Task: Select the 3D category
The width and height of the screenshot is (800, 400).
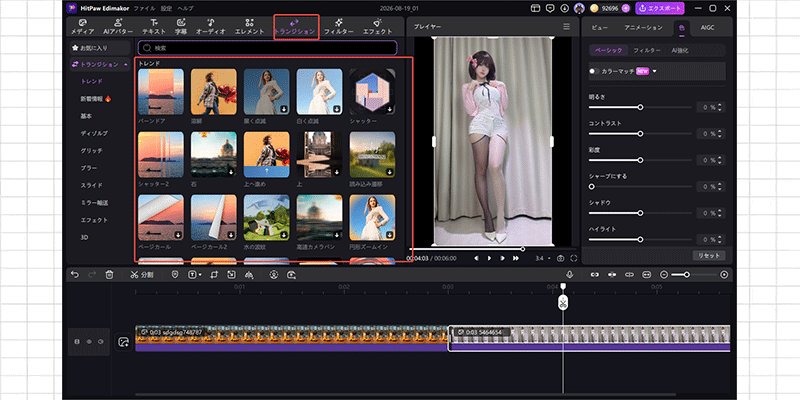Action: pyautogui.click(x=84, y=237)
